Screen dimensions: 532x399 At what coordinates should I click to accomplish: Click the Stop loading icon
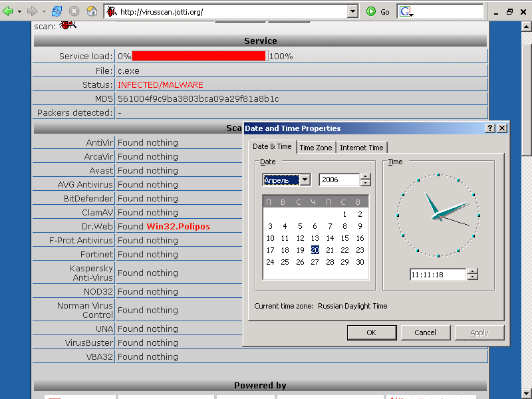74,11
